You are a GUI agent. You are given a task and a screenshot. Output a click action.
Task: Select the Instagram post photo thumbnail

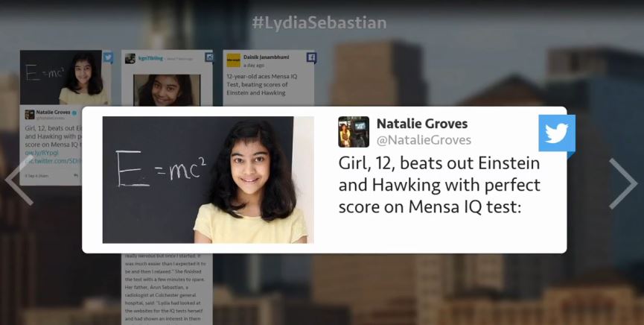(168, 90)
